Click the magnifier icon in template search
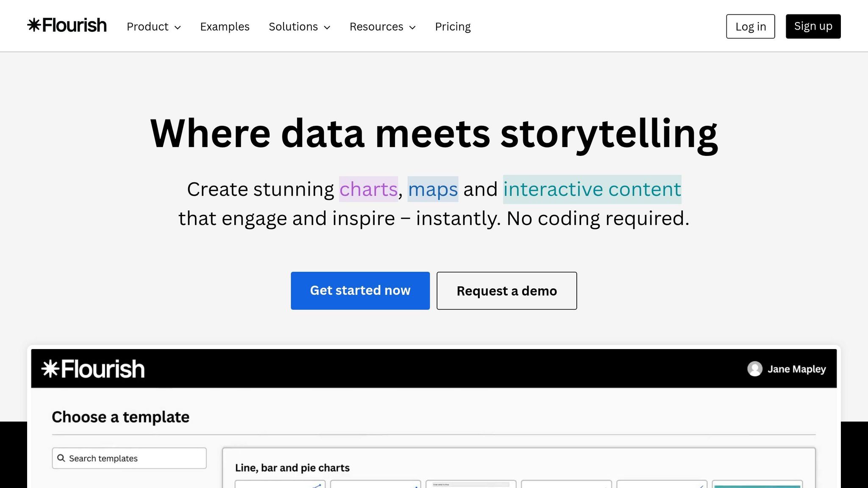 tap(61, 458)
